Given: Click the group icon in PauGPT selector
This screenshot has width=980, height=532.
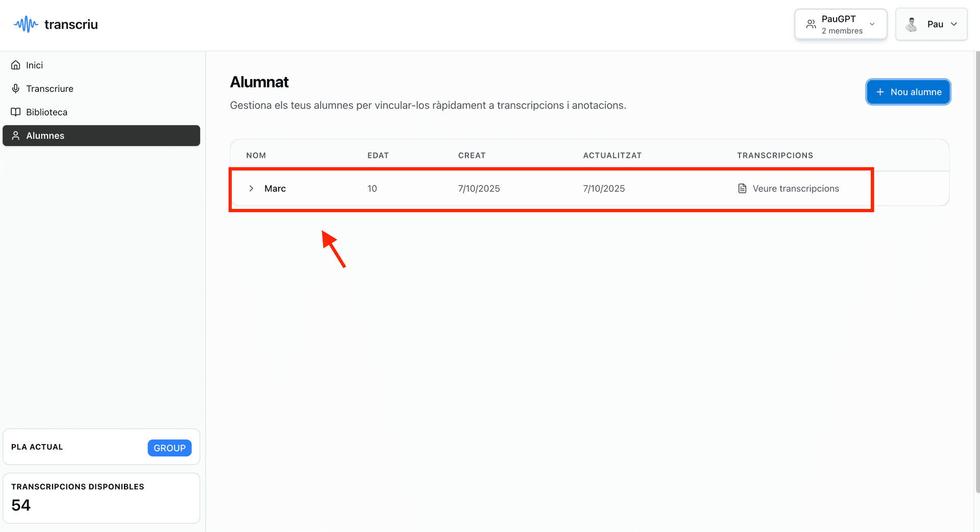Looking at the screenshot, I should [811, 24].
